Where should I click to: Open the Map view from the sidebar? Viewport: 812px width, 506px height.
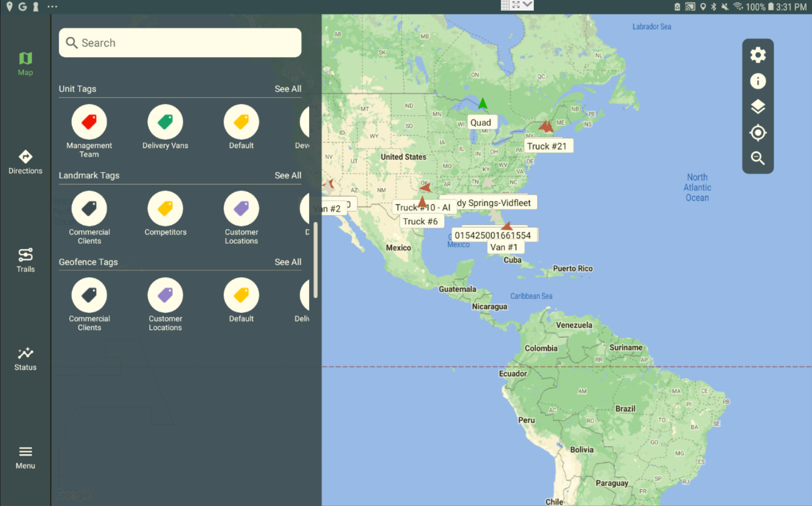(25, 61)
